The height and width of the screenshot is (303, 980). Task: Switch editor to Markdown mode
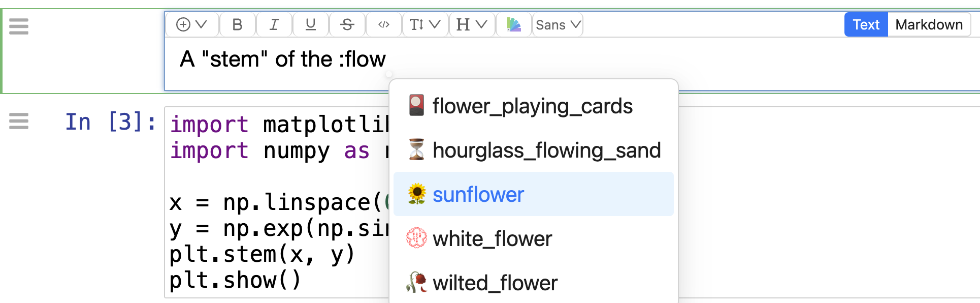click(929, 24)
